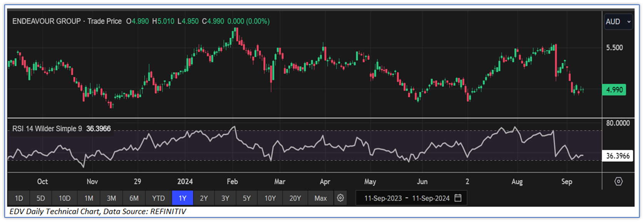Show the 5Y price history
644x222 pixels.
(x=247, y=198)
